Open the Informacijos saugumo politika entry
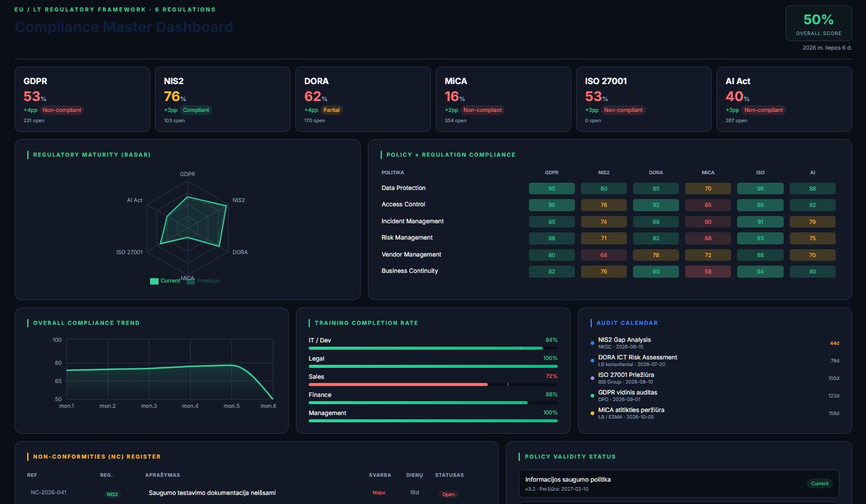Viewport: 866px width, 504px height. pos(679,483)
